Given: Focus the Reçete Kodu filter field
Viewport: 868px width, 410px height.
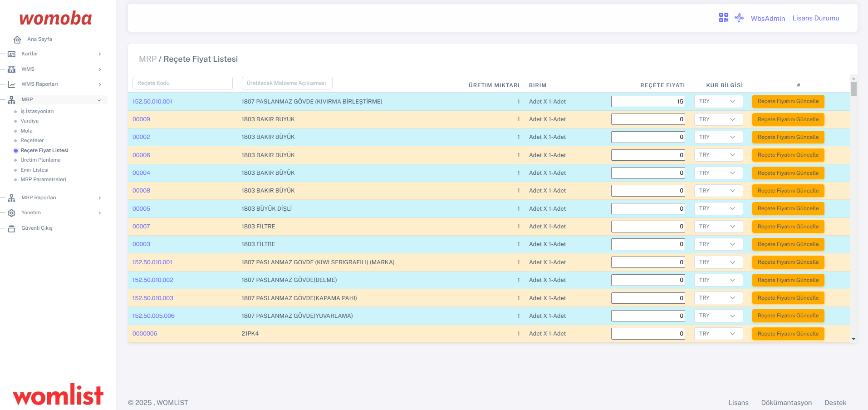Looking at the screenshot, I should click(x=182, y=83).
